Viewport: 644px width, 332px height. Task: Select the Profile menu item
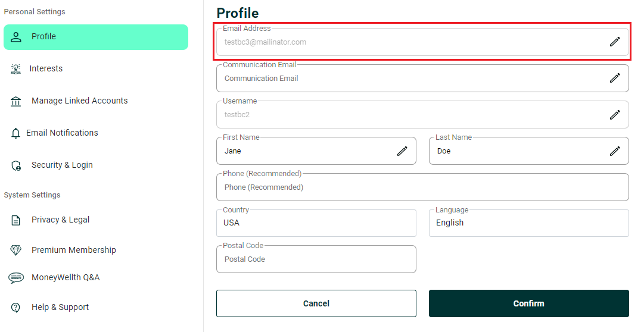point(95,37)
